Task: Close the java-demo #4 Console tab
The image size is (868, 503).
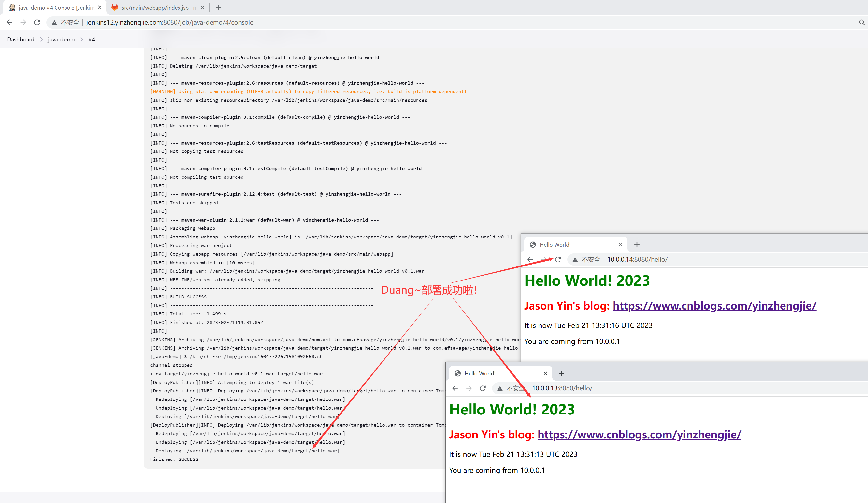Action: 100,7
